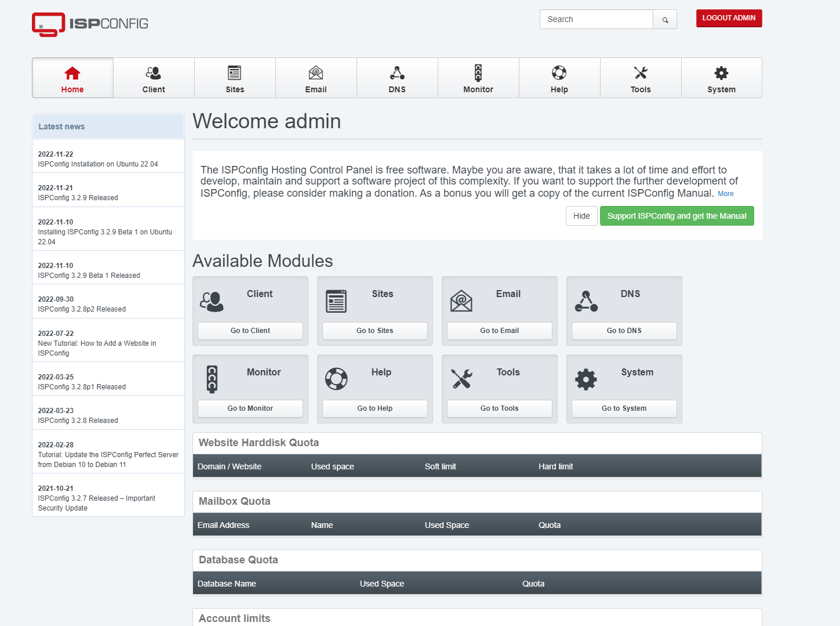Screen dimensions: 840x626
Task: Open news ISPConfig 3.2.8 Released
Action: click(78, 421)
